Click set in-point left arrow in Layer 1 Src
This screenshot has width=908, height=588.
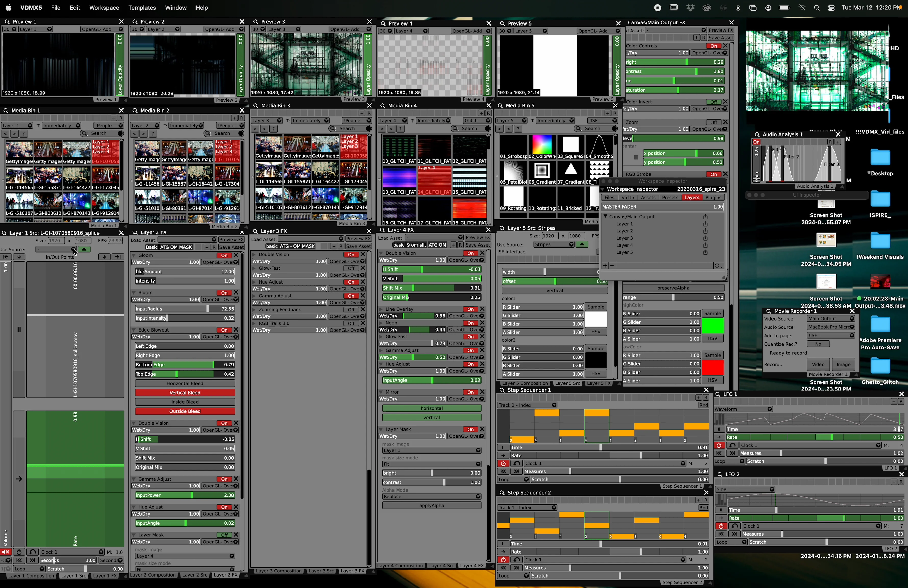(x=6, y=257)
